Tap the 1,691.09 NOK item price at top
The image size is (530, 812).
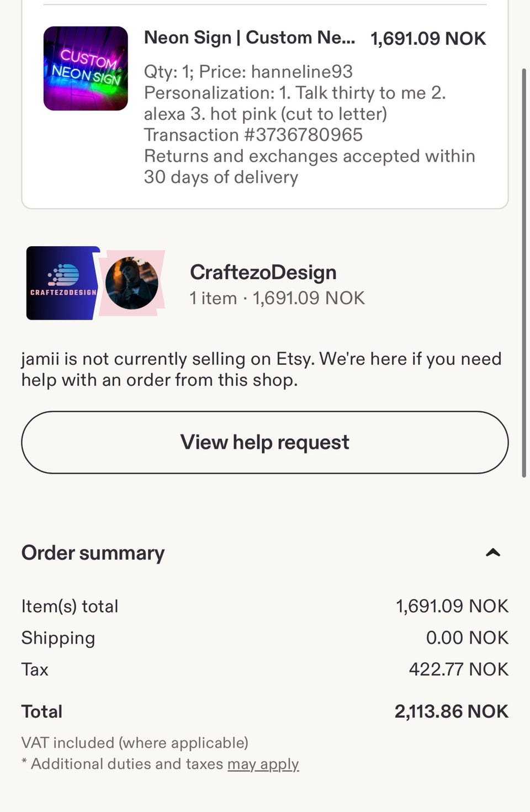[x=428, y=38]
